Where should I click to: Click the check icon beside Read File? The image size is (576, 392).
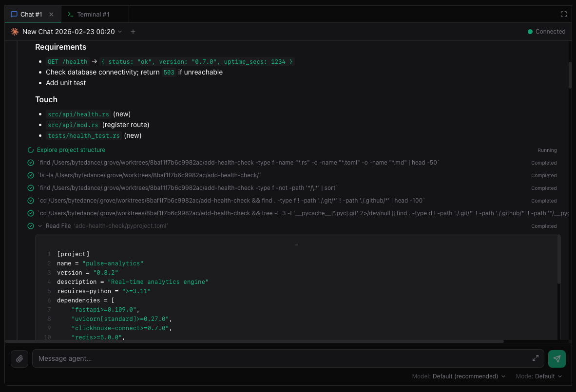click(31, 226)
